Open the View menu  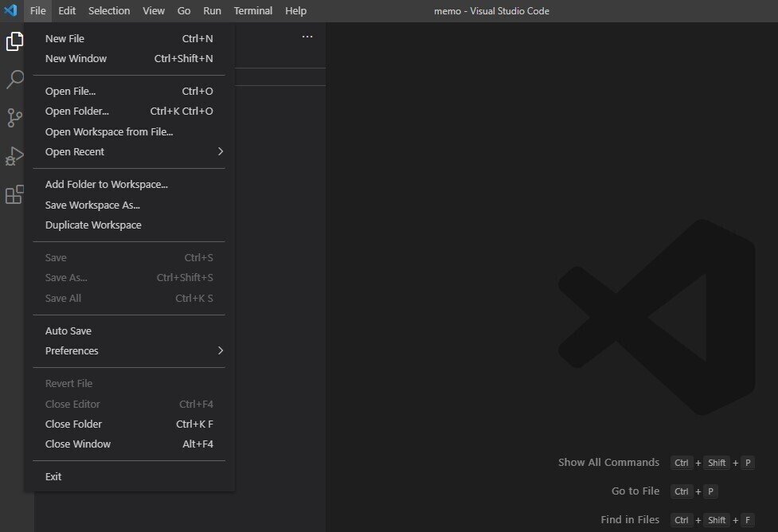pyautogui.click(x=154, y=10)
